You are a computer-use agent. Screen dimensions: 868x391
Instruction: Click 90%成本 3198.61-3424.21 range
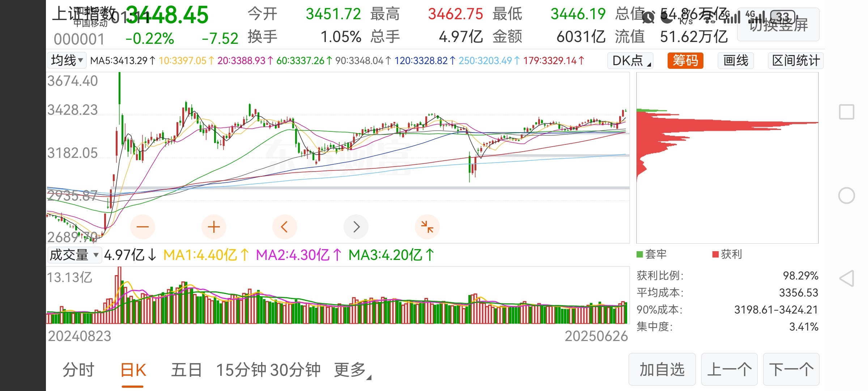776,310
